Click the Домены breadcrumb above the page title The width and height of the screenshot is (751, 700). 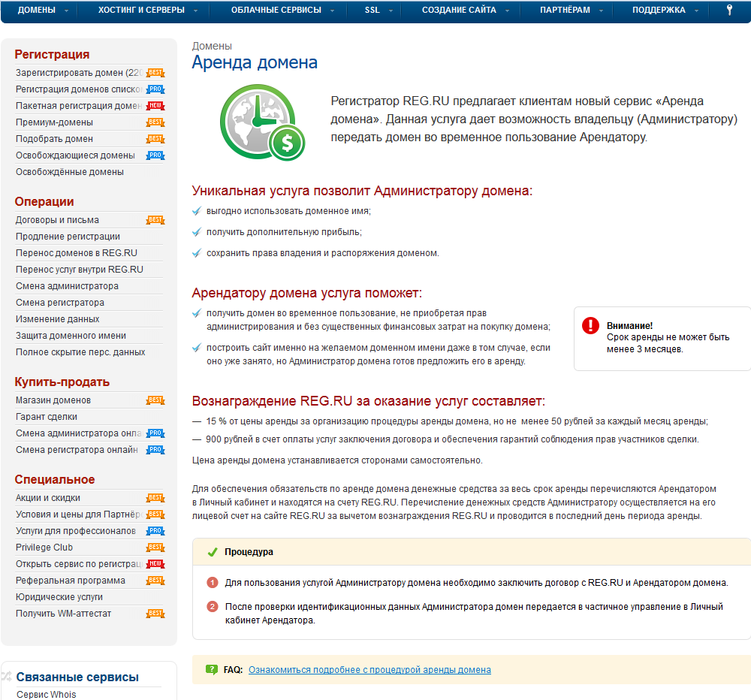213,46
